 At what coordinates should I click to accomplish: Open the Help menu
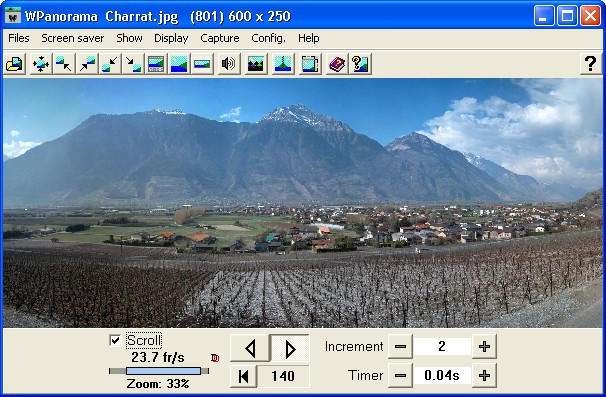(308, 38)
